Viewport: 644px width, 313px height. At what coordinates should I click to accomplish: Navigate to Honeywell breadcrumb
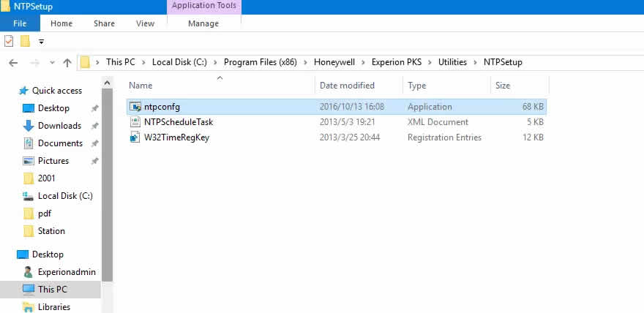tap(334, 62)
